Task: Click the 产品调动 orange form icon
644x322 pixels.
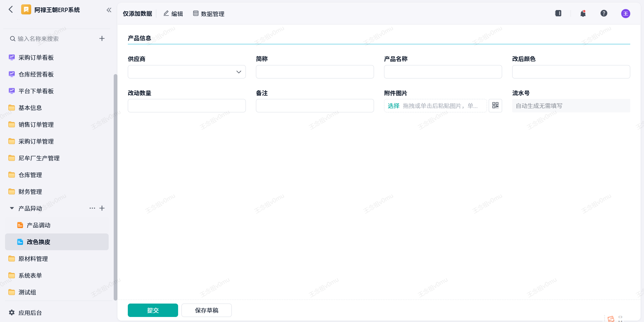Action: [x=20, y=225]
